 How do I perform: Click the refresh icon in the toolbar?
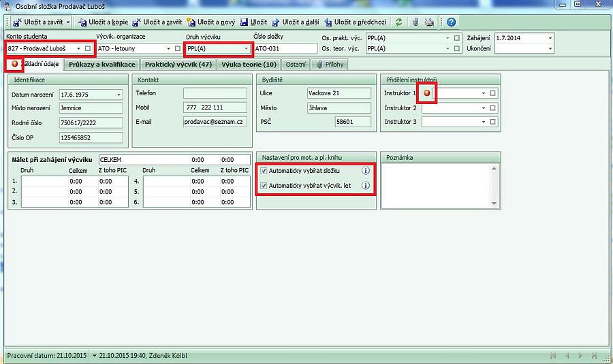pos(399,22)
